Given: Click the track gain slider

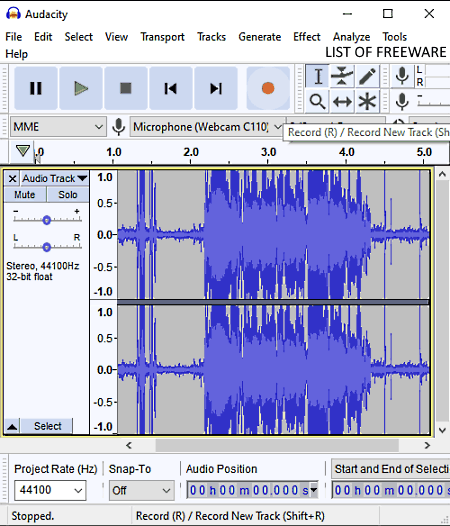Looking at the screenshot, I should click(x=47, y=220).
